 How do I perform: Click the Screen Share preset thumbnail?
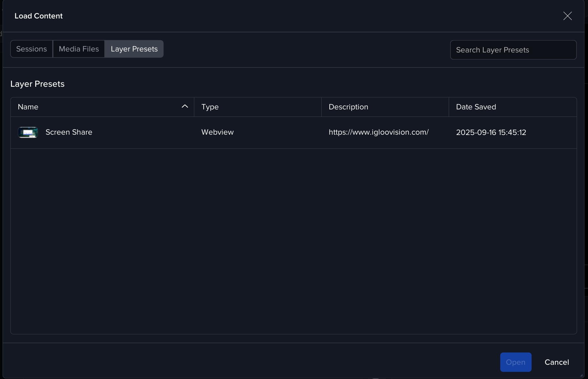pos(28,132)
